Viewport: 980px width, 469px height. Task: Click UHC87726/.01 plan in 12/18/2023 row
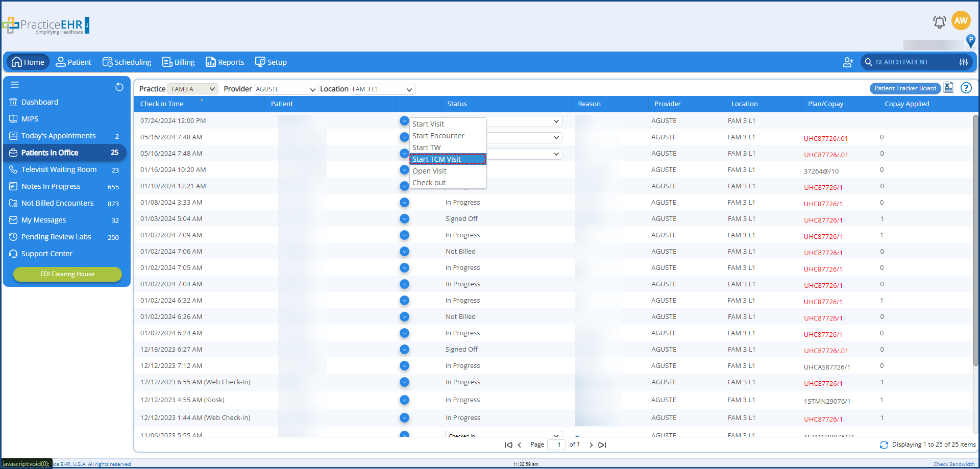tap(826, 351)
